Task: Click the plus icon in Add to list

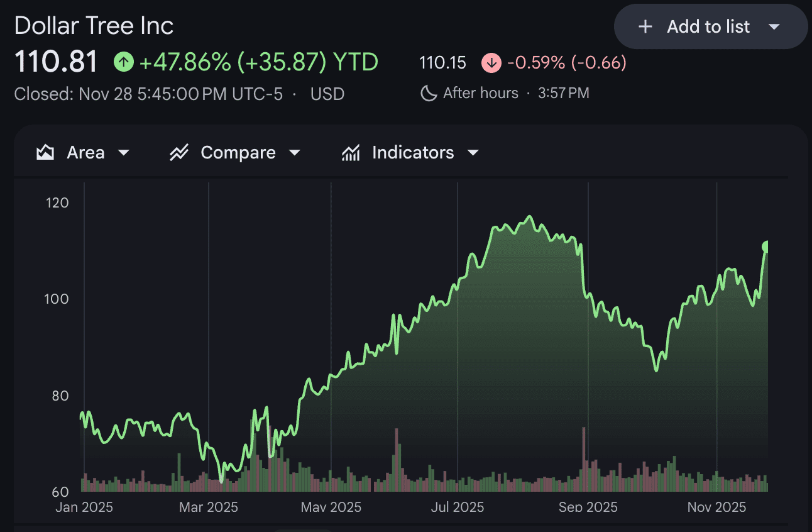Action: coord(645,26)
